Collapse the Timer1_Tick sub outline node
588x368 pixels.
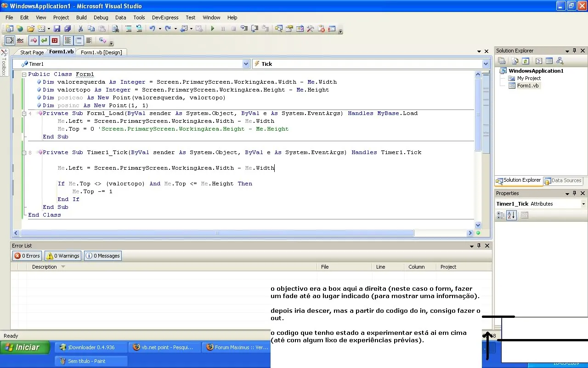24,152
